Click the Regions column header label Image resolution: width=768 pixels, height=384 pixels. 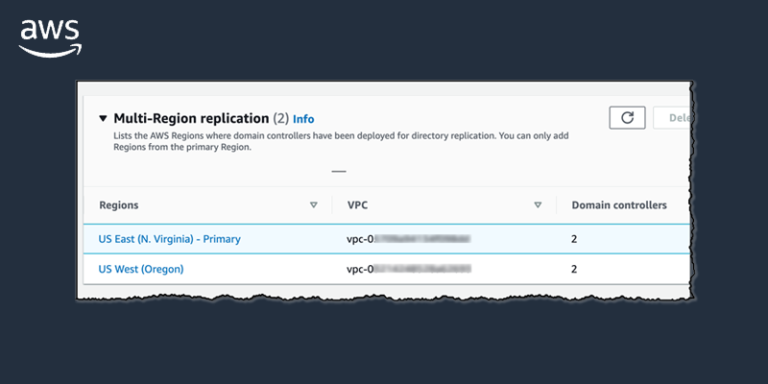pos(119,205)
